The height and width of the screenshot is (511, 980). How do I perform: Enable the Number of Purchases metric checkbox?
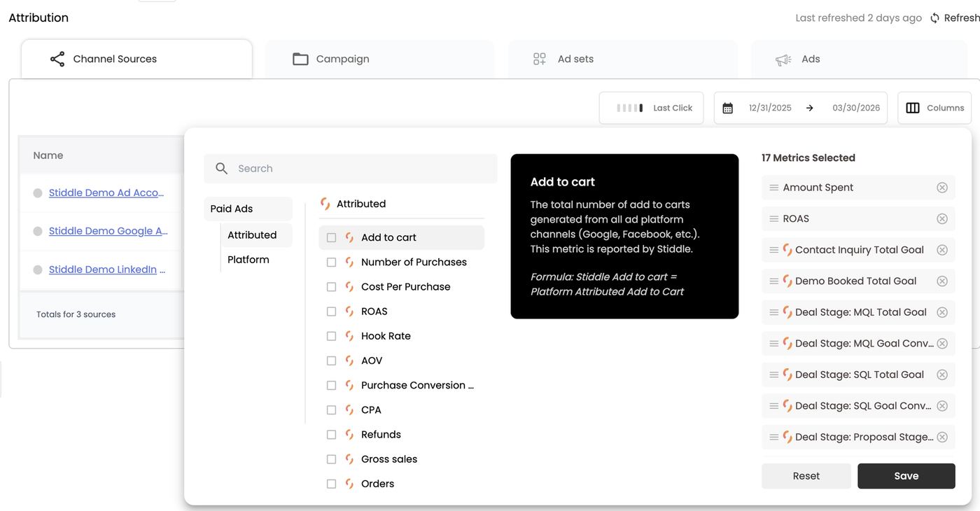tap(332, 262)
